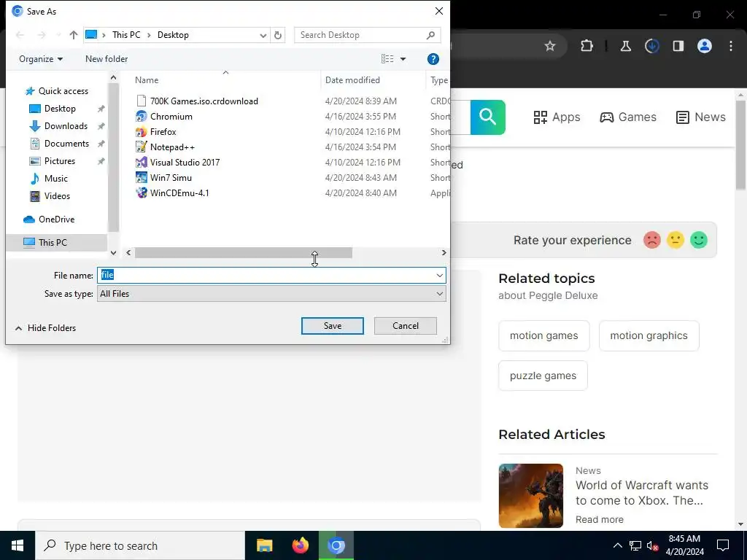Open Chrome extensions puzzle icon

pyautogui.click(x=587, y=46)
